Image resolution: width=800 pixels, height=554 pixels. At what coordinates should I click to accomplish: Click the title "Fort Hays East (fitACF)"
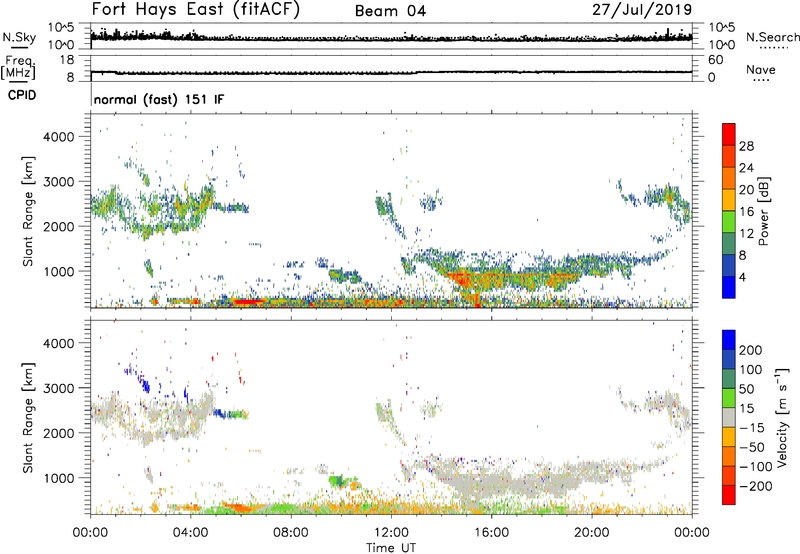195,9
